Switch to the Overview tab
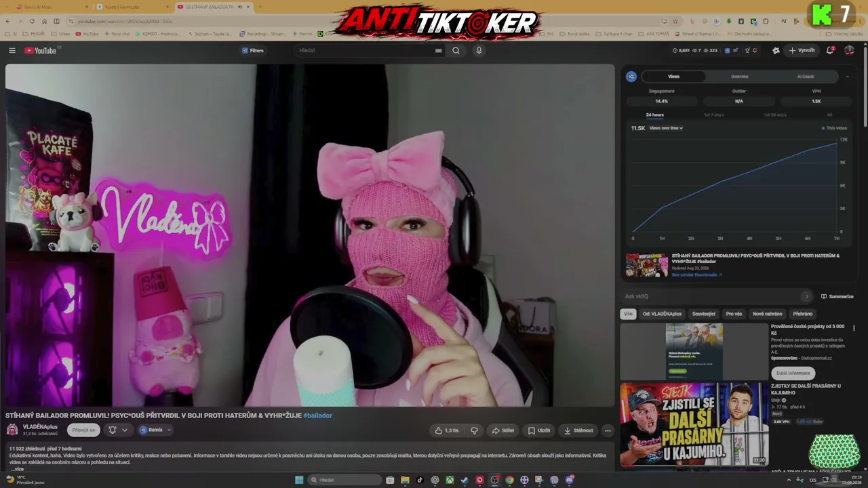 739,77
